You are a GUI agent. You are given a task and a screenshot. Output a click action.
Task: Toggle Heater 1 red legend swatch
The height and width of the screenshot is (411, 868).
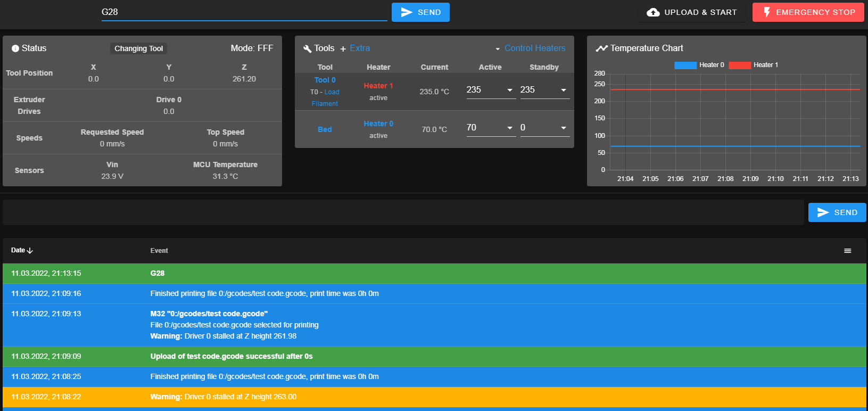(x=740, y=65)
